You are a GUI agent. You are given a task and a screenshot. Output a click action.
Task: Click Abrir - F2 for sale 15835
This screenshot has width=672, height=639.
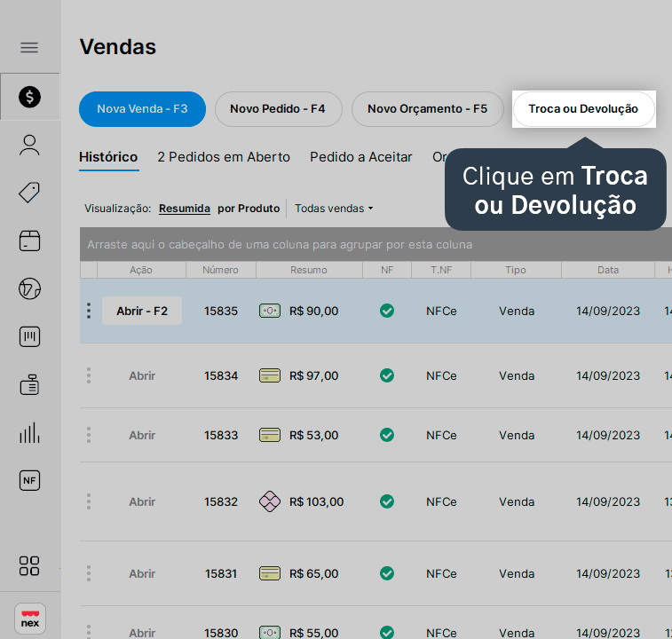tap(142, 311)
